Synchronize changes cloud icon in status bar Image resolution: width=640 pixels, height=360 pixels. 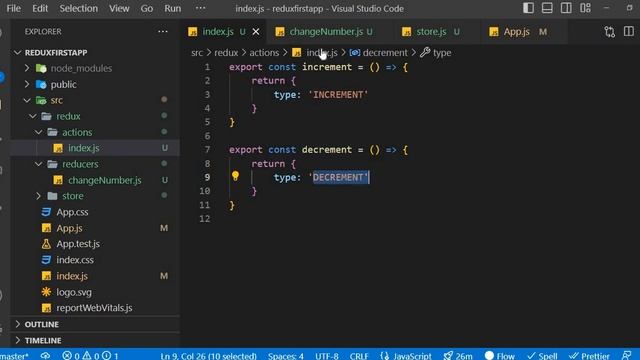(x=45, y=356)
